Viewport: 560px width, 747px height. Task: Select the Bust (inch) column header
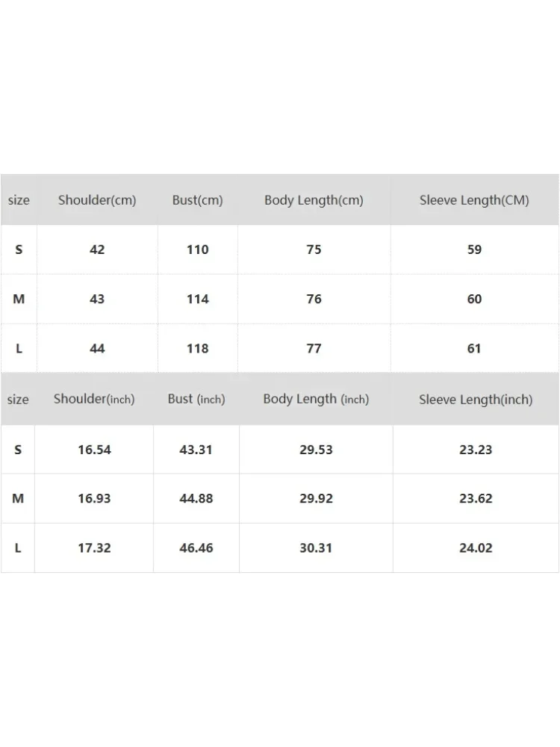tap(196, 399)
